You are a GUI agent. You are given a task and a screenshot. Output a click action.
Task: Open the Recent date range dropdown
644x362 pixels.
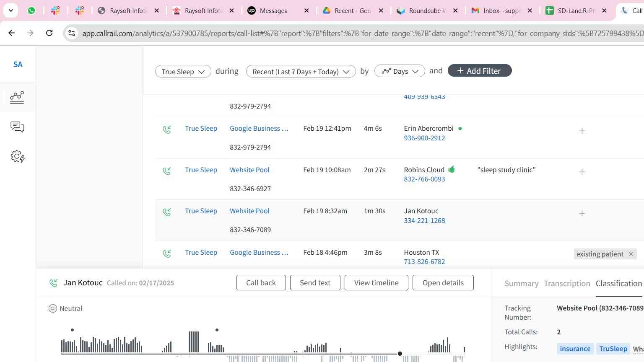[301, 71]
